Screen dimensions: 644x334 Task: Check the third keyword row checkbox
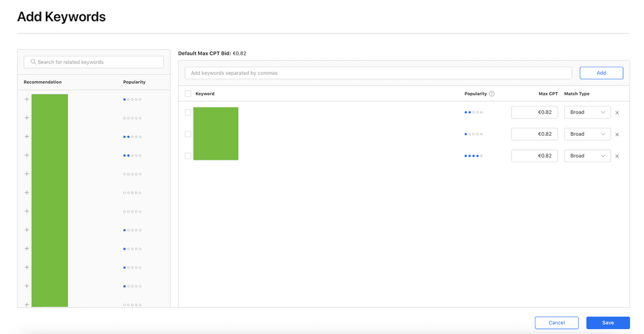click(x=188, y=156)
